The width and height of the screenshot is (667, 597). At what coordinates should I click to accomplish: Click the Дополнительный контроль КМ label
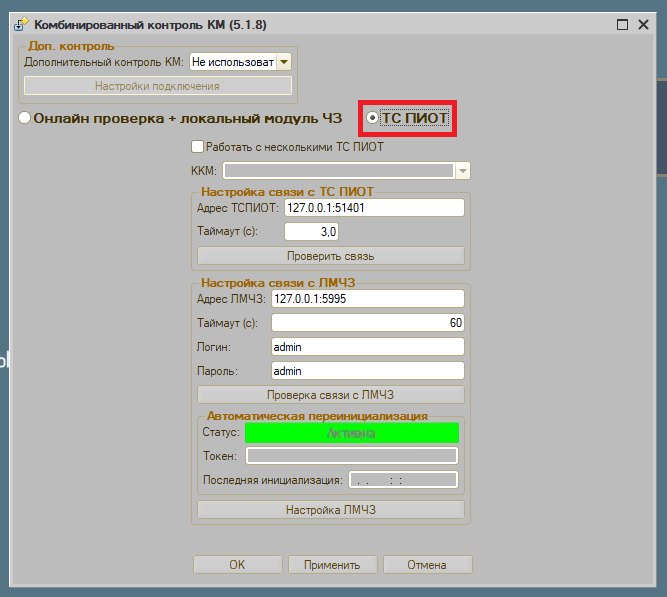point(104,62)
